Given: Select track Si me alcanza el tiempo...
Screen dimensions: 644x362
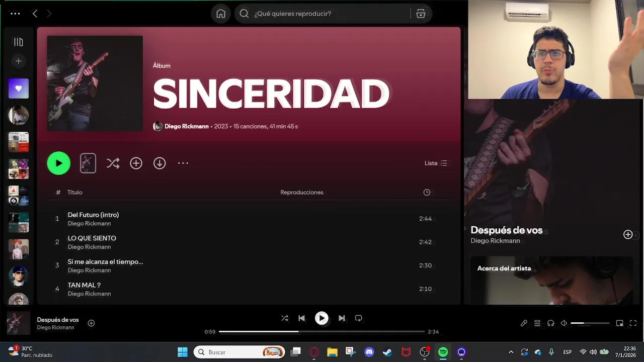Looking at the screenshot, I should [x=105, y=262].
